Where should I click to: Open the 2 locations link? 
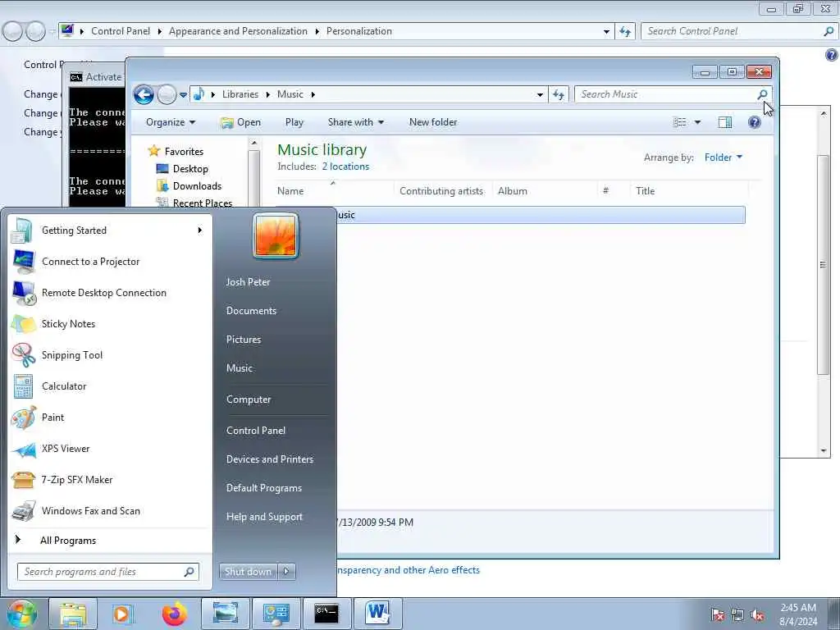pos(345,167)
